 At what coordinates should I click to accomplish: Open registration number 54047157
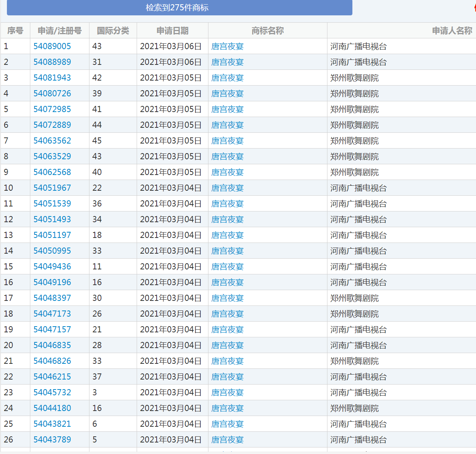pos(52,330)
